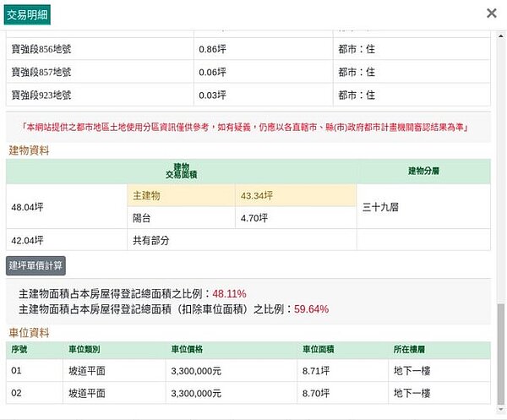Click the highlighted 主建物 cell

(x=181, y=195)
